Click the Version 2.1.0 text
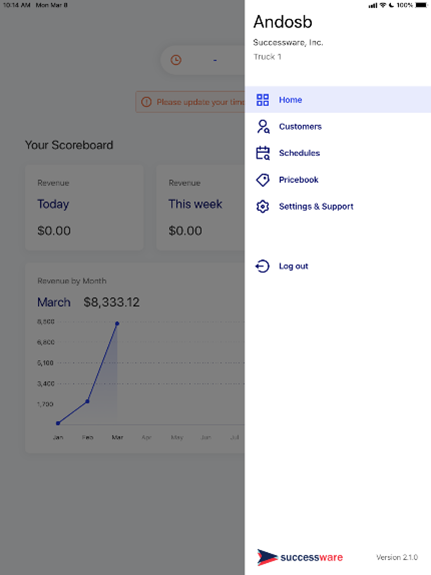Viewport: 431px width, 575px height. tap(397, 557)
